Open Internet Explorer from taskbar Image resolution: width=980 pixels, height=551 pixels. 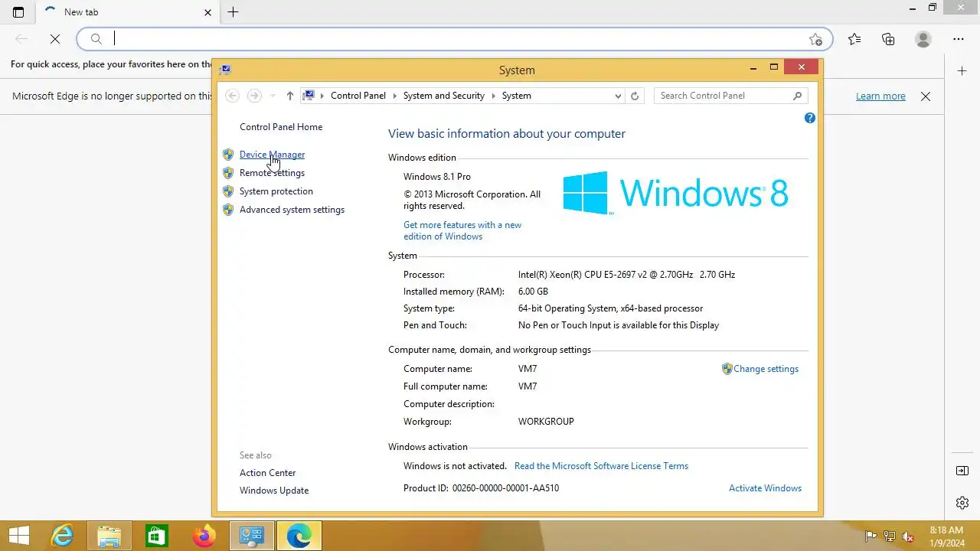[62, 536]
